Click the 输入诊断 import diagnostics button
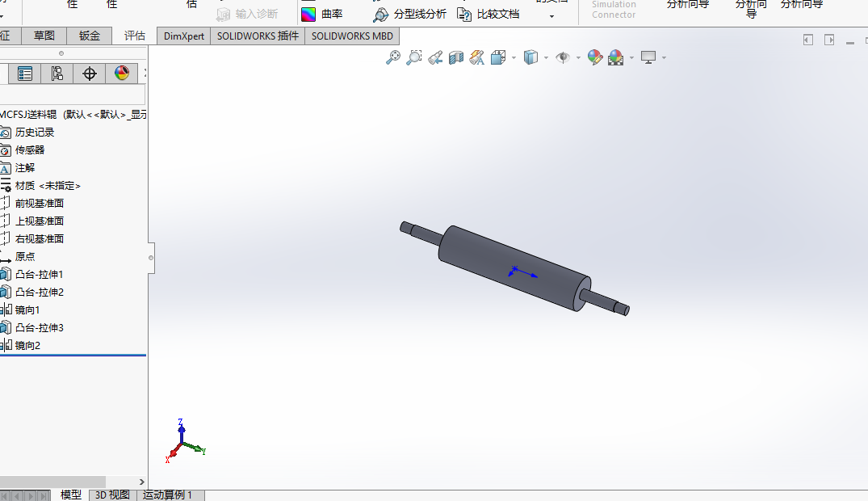This screenshot has width=868, height=501. (247, 15)
